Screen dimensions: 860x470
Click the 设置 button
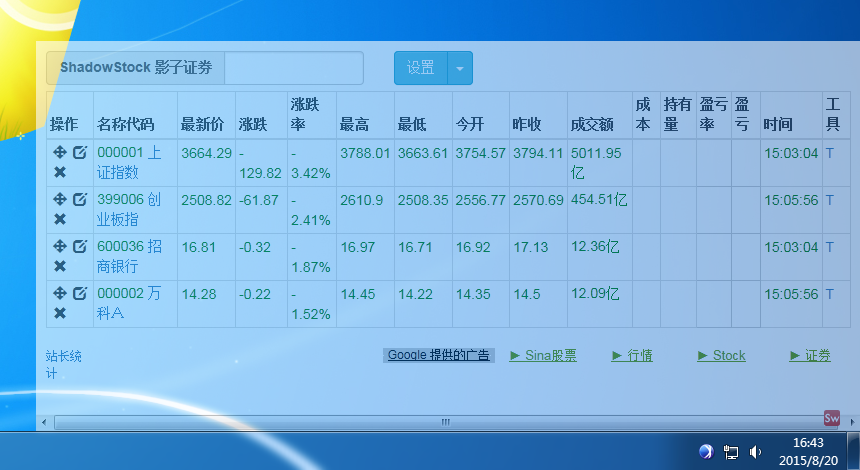click(420, 68)
